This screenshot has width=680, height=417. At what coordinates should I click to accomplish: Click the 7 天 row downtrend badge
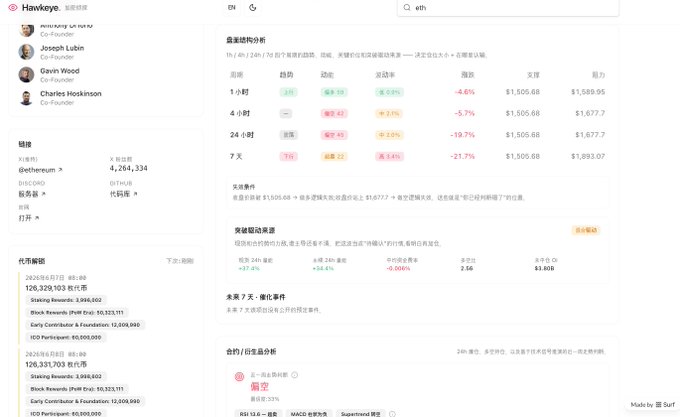pyautogui.click(x=288, y=156)
